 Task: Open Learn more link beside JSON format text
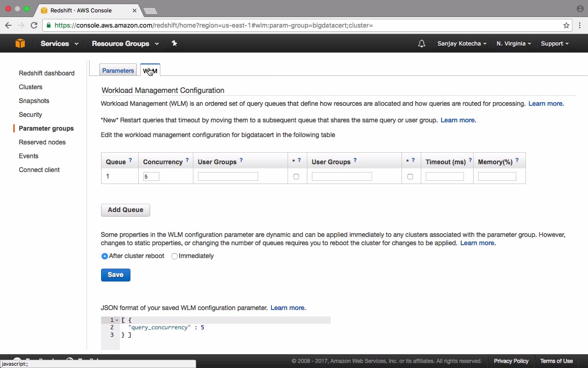pyautogui.click(x=288, y=308)
